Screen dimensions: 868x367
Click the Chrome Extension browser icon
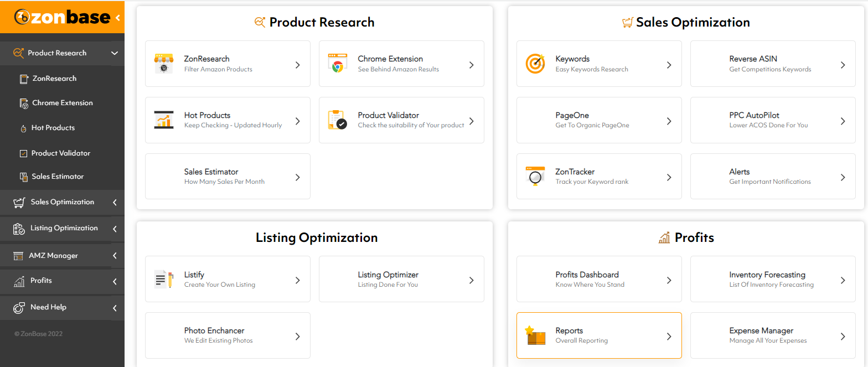pos(337,64)
